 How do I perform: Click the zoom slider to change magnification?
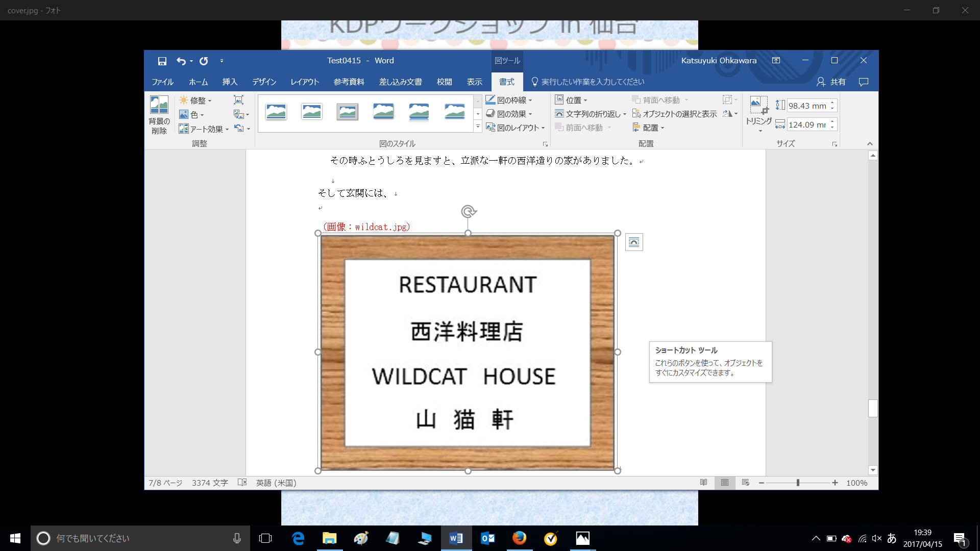(798, 483)
